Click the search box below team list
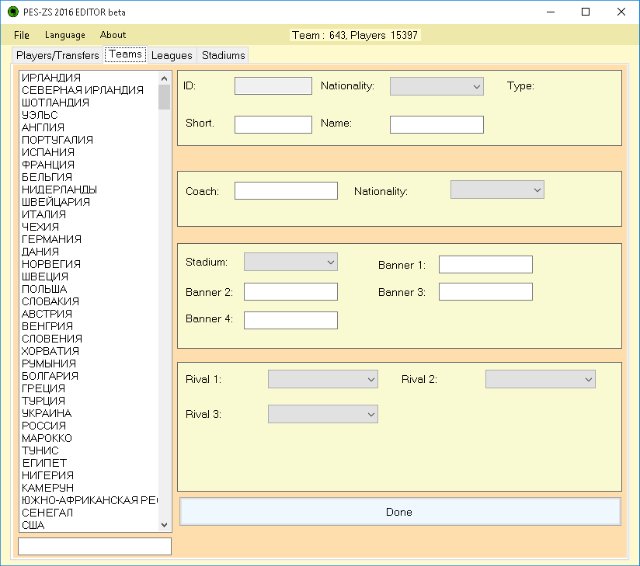The image size is (640, 566). click(95, 546)
